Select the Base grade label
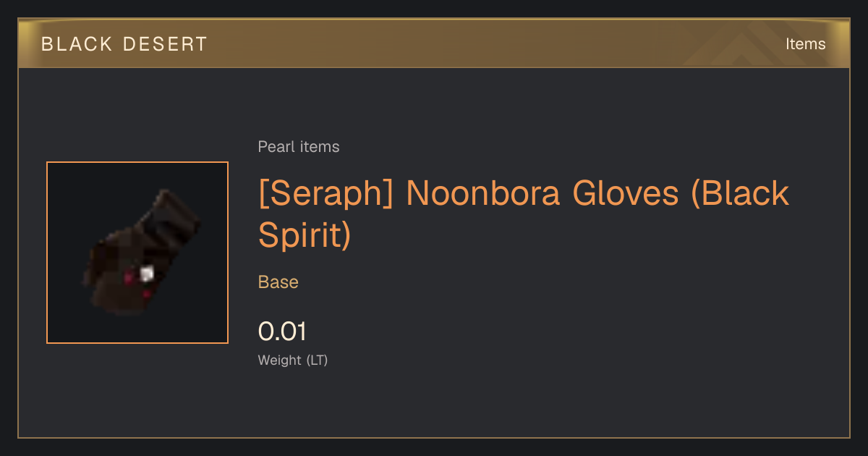The height and width of the screenshot is (456, 868). [278, 282]
